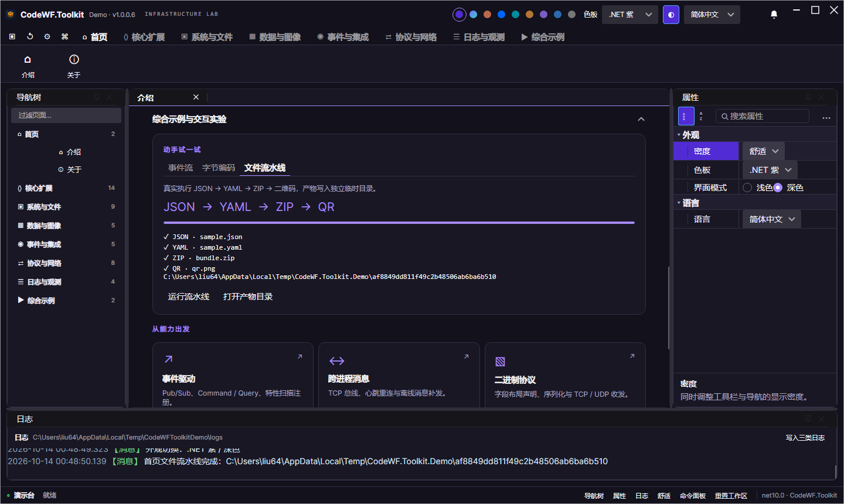844x504 pixels.
Task: Switch the property grid to categorized view
Action: click(x=686, y=116)
